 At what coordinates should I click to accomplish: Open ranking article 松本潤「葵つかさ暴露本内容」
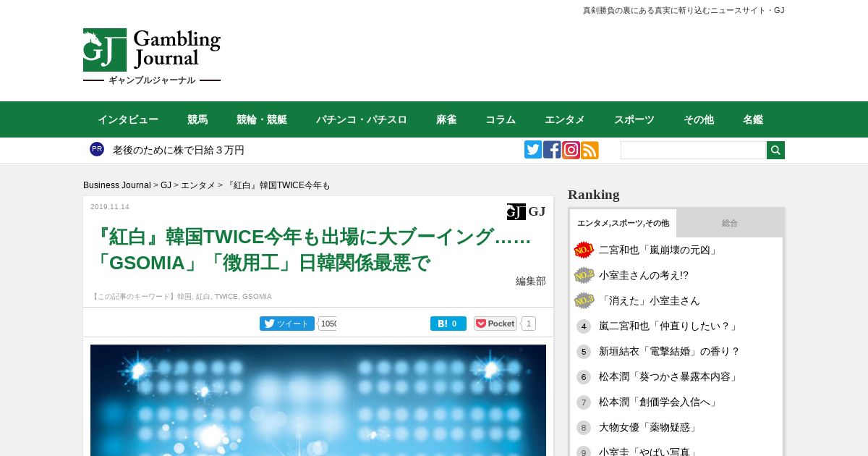pos(669,377)
